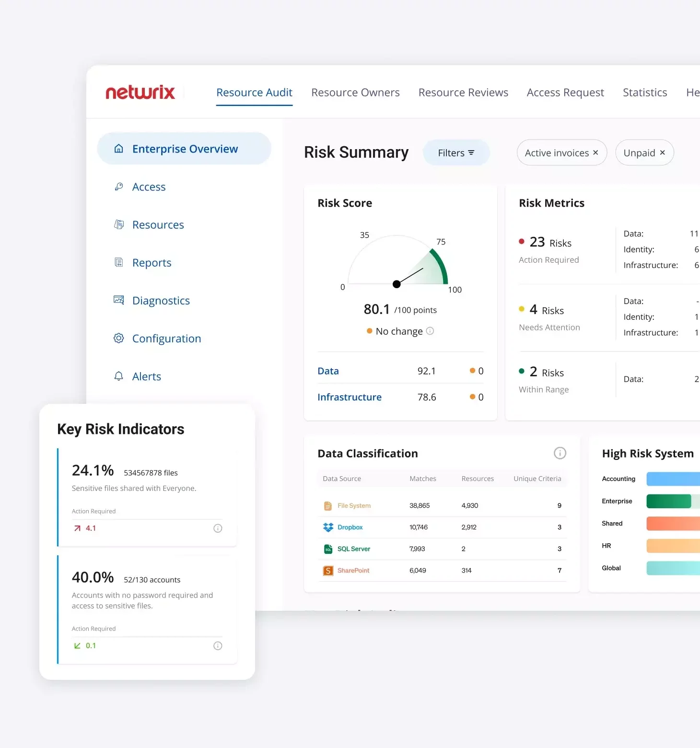Open the Infrastructure risk score link

click(x=350, y=397)
